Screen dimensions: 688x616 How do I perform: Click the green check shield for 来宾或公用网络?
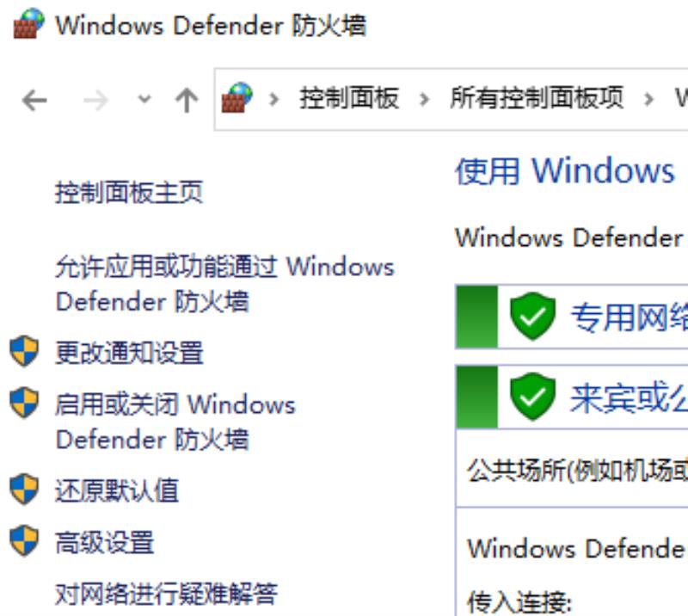[532, 397]
